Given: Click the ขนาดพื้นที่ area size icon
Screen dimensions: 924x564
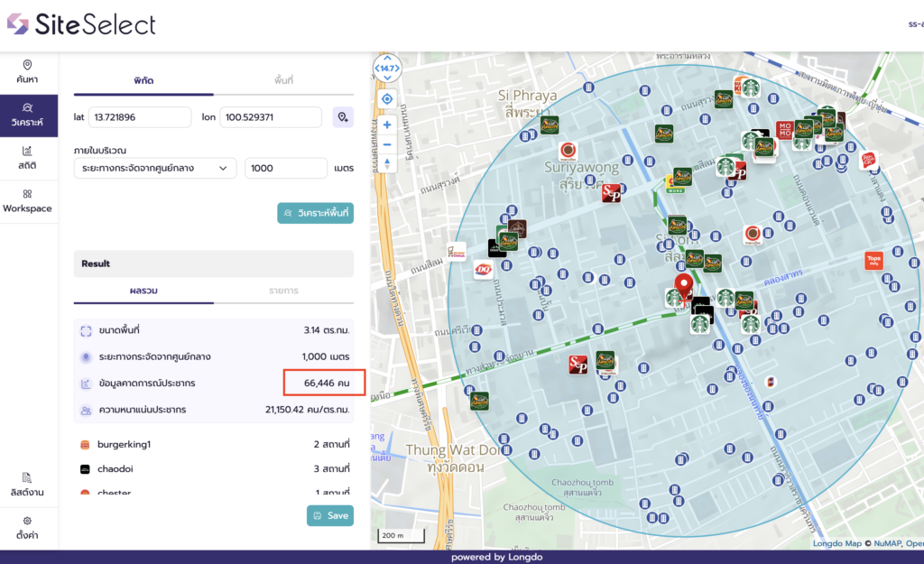Looking at the screenshot, I should (86, 331).
